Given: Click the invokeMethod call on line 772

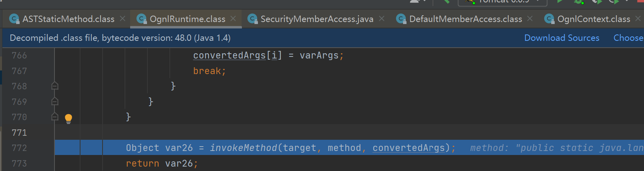Looking at the screenshot, I should click(x=244, y=148).
